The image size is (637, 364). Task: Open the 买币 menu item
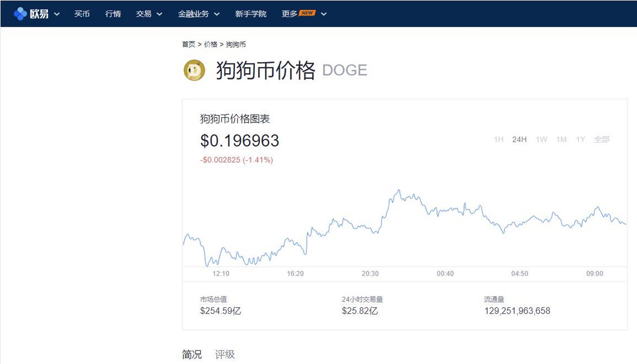pos(82,14)
